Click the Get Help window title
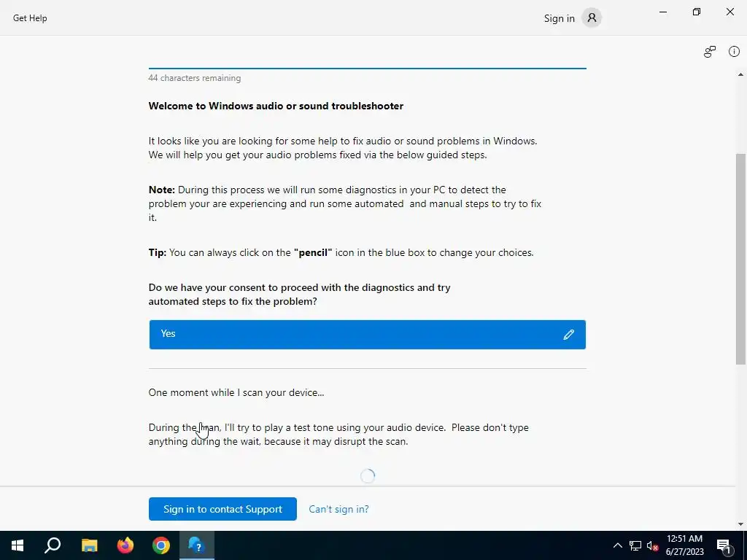The width and height of the screenshot is (747, 560). click(x=30, y=18)
